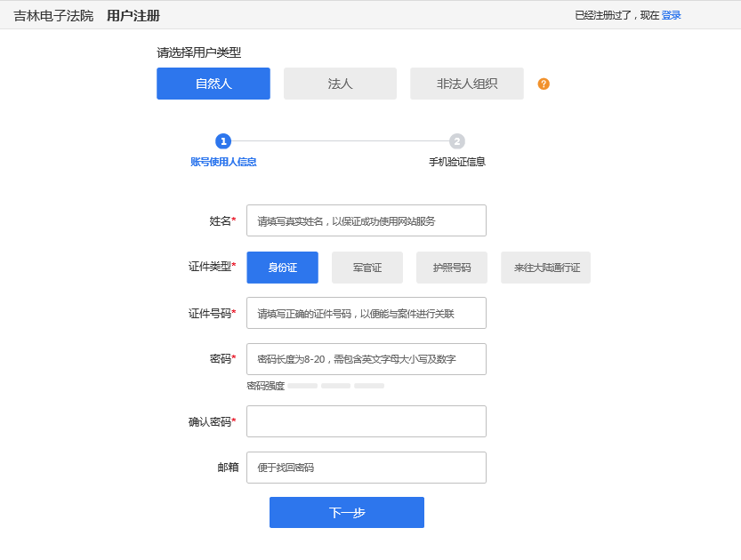741x560 pixels.
Task: Focus the 证件号码 ID number field
Action: click(366, 313)
